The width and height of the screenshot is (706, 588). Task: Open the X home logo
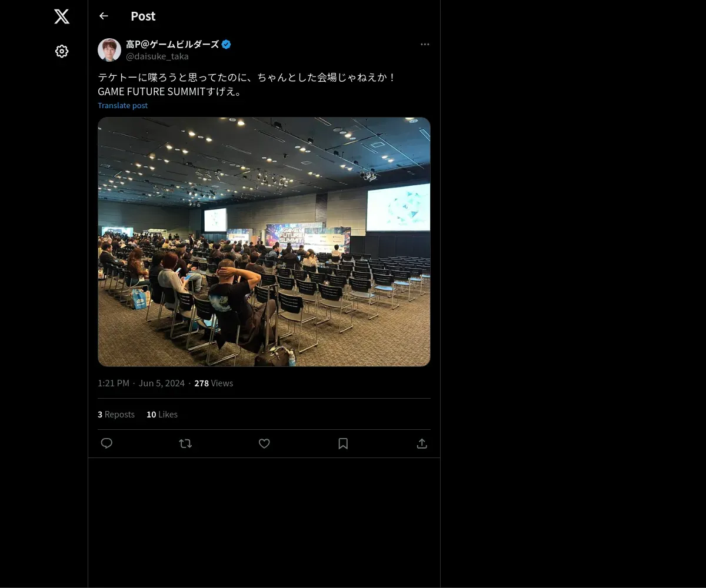(x=62, y=16)
